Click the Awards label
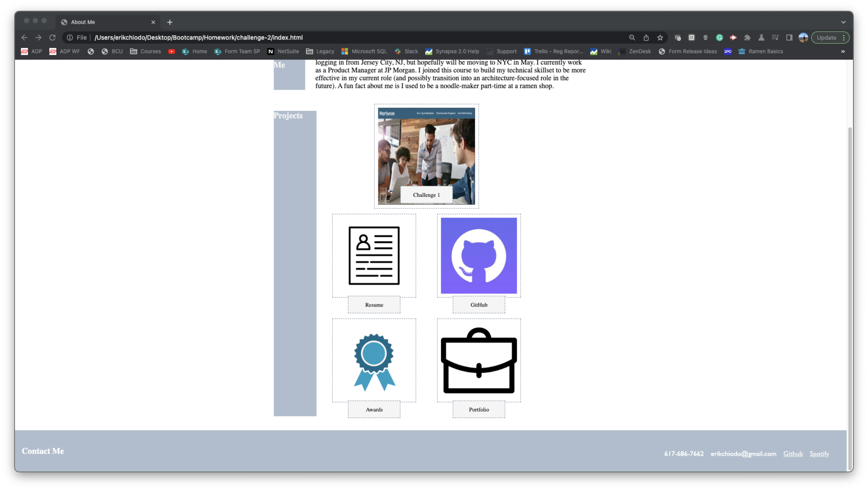The image size is (868, 490). click(374, 409)
